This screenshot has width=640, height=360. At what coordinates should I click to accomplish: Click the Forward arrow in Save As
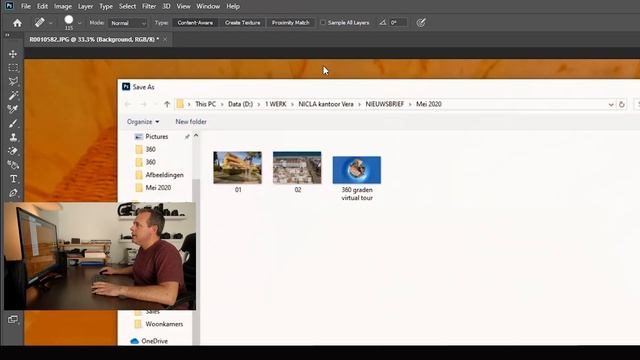pyautogui.click(x=144, y=104)
